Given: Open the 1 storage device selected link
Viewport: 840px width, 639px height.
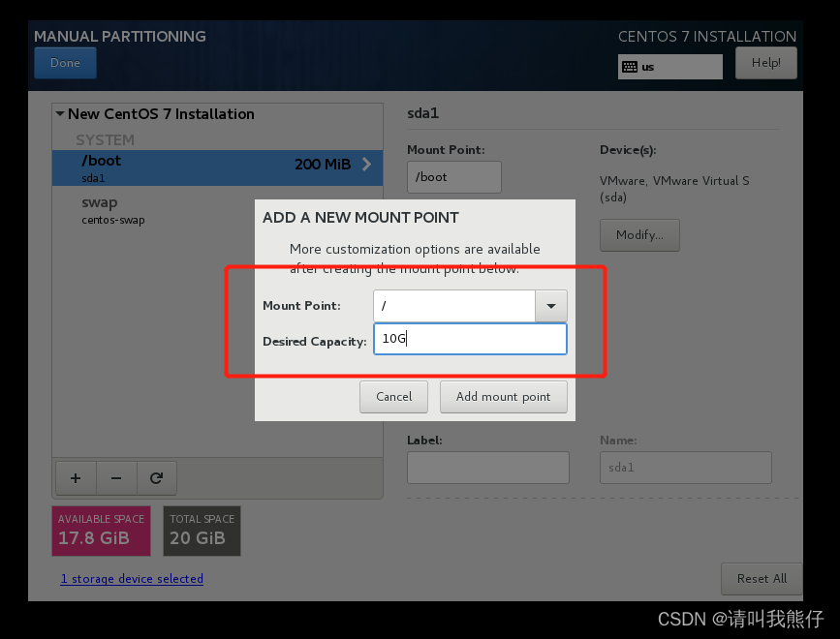Looking at the screenshot, I should point(132,578).
